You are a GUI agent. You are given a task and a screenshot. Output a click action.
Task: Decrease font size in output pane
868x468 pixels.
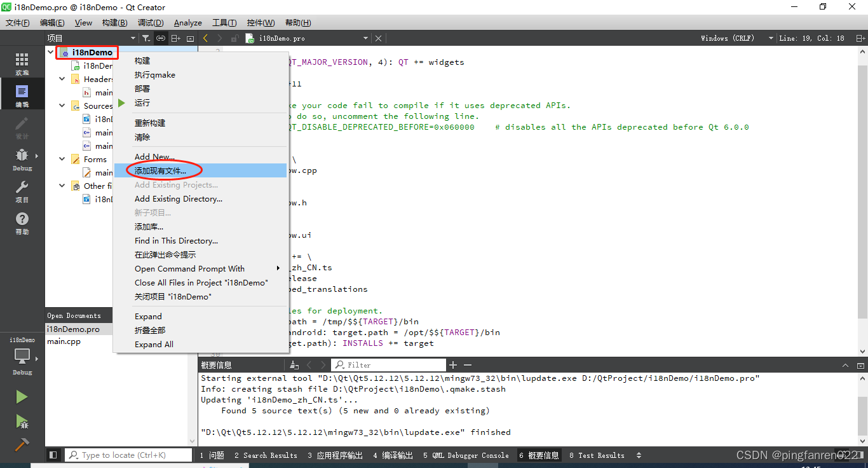click(x=468, y=365)
